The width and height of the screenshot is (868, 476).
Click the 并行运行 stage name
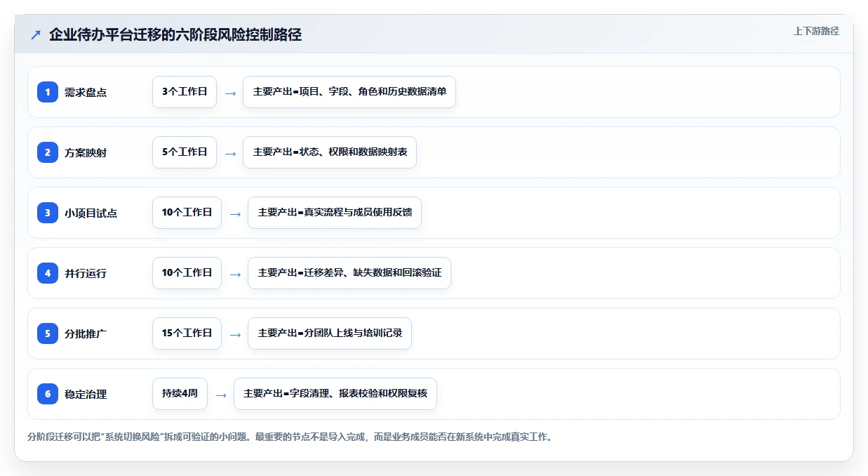pyautogui.click(x=86, y=273)
